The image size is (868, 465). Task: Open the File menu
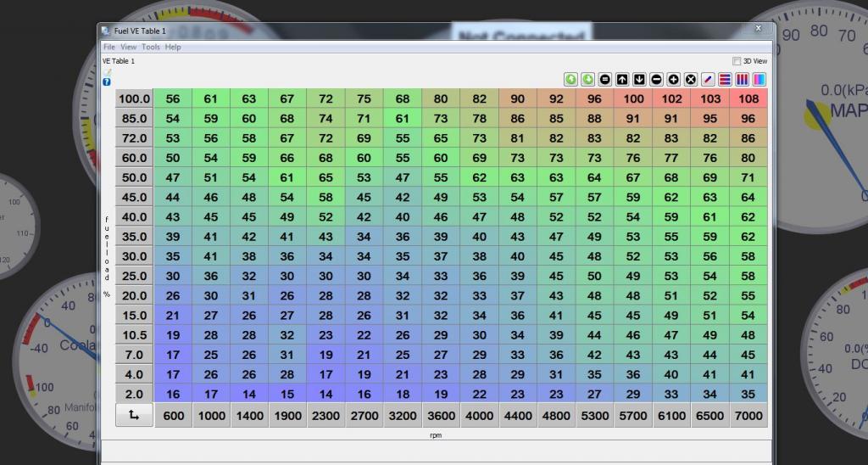click(x=109, y=48)
